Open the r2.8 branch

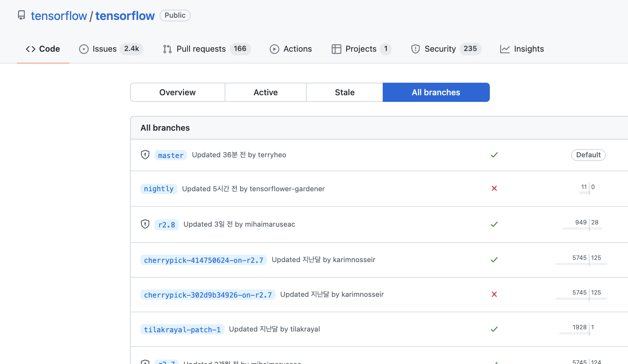coord(167,225)
